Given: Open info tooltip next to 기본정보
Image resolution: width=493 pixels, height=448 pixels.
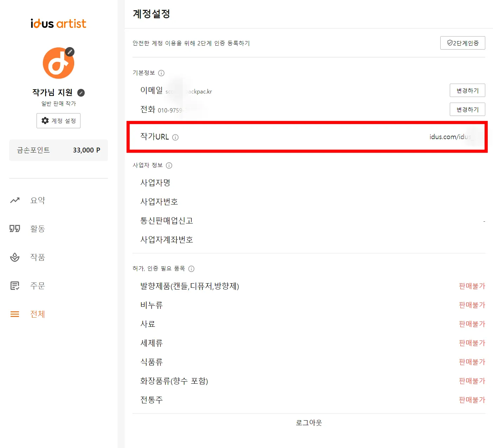Looking at the screenshot, I should pos(161,73).
